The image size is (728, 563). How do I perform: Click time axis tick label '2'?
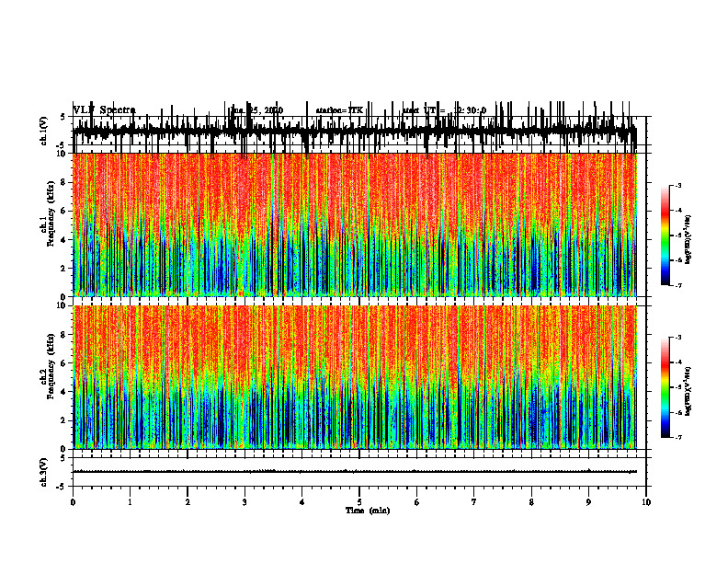pos(188,502)
